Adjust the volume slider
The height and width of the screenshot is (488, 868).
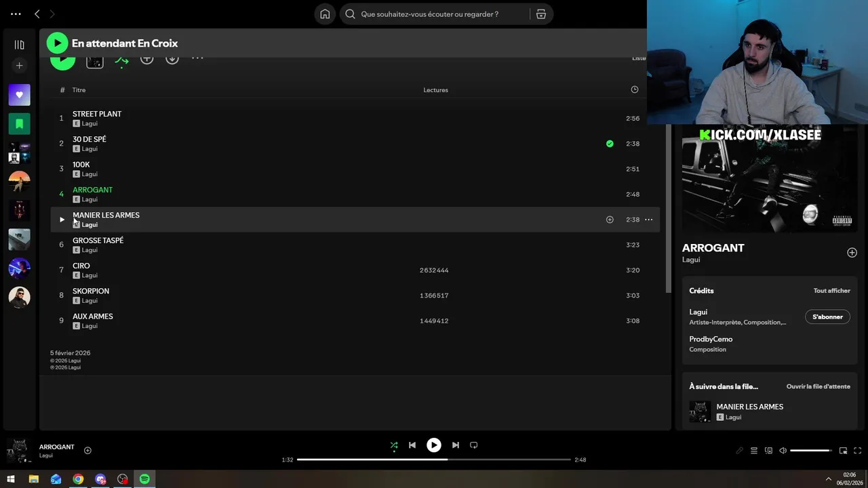point(810,451)
